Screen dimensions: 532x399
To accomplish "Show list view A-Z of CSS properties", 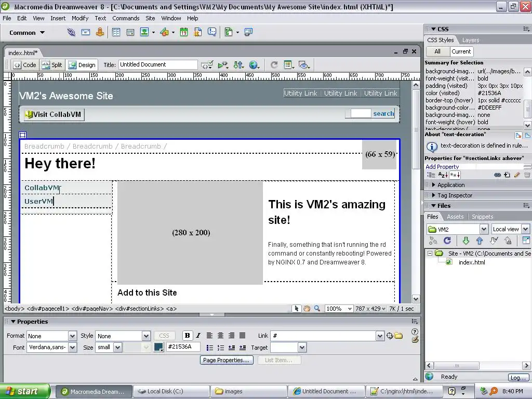I will tap(443, 175).
